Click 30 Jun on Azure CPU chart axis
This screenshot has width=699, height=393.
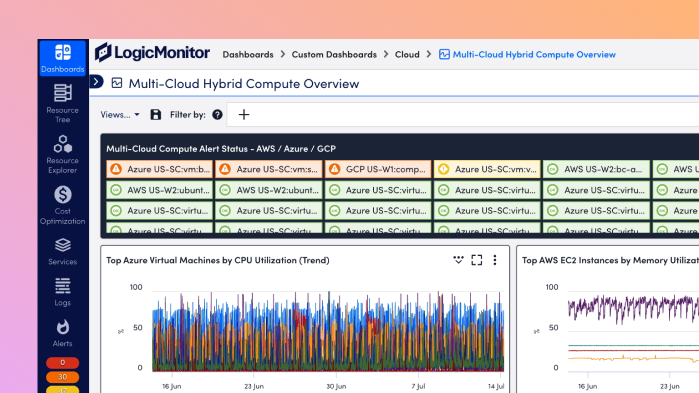click(336, 386)
